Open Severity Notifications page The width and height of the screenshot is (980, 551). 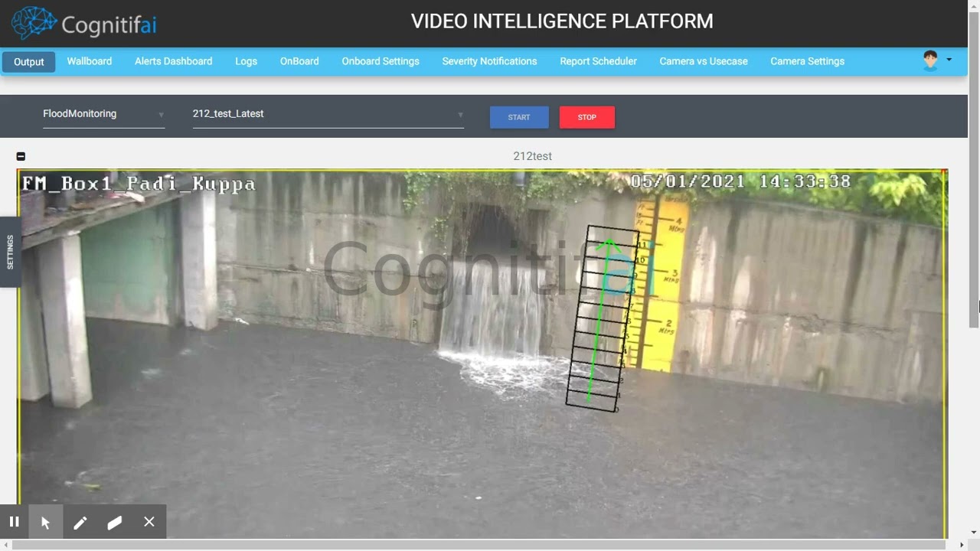click(x=489, y=61)
